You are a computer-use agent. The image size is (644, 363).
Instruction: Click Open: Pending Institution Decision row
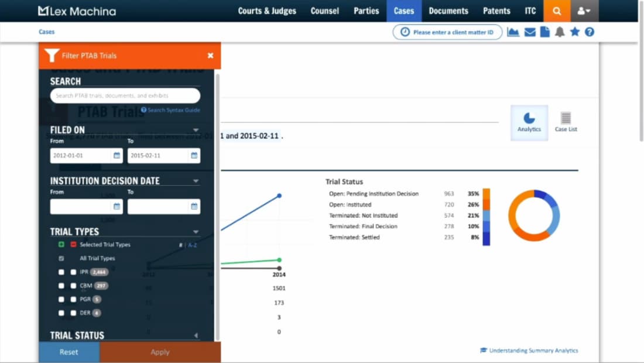[404, 194]
